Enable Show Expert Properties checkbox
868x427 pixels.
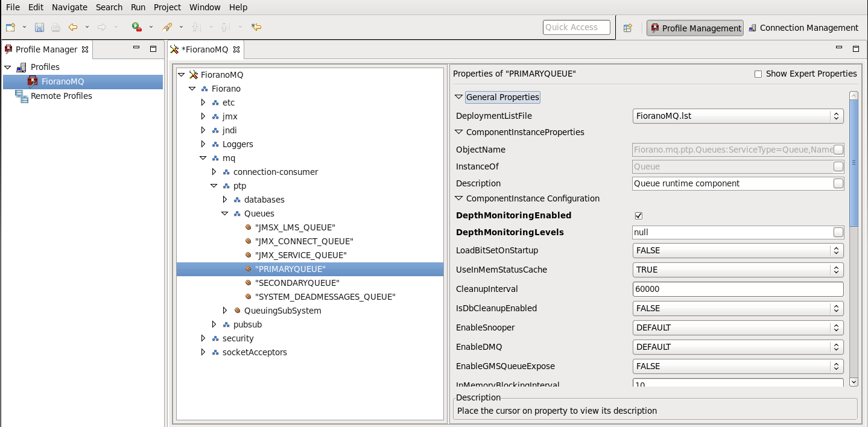(x=758, y=74)
